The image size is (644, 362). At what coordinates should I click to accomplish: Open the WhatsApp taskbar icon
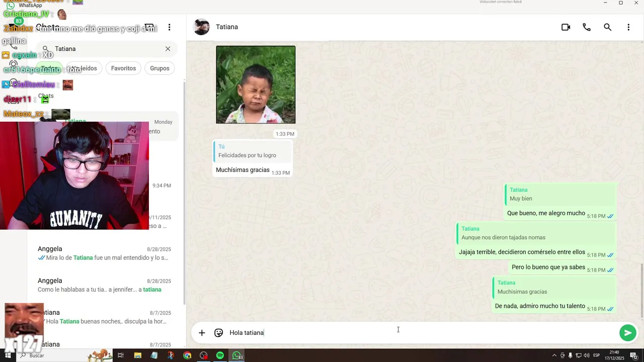[236, 355]
